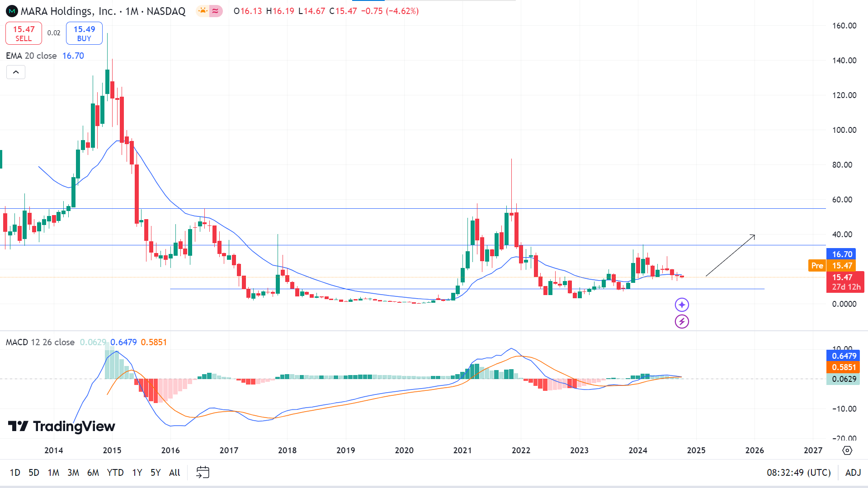This screenshot has width=868, height=488.
Task: Click the pink approximate-data indicator icon
Action: [x=216, y=11]
